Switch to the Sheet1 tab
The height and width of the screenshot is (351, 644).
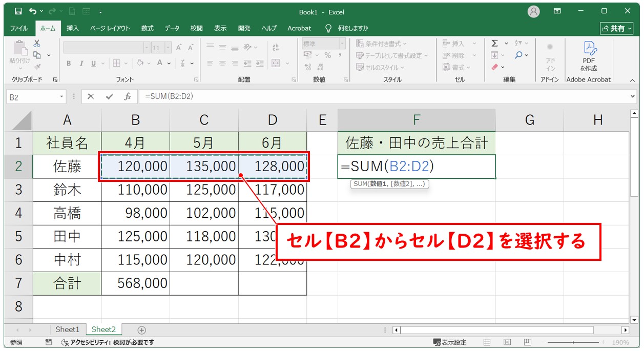click(x=68, y=329)
